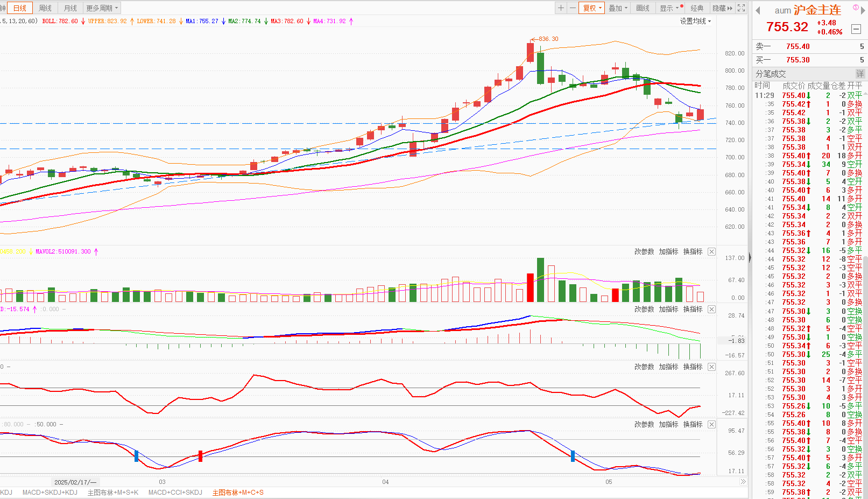The width and height of the screenshot is (868, 499).
Task: Switch to 周线 weekly period
Action: [x=45, y=8]
